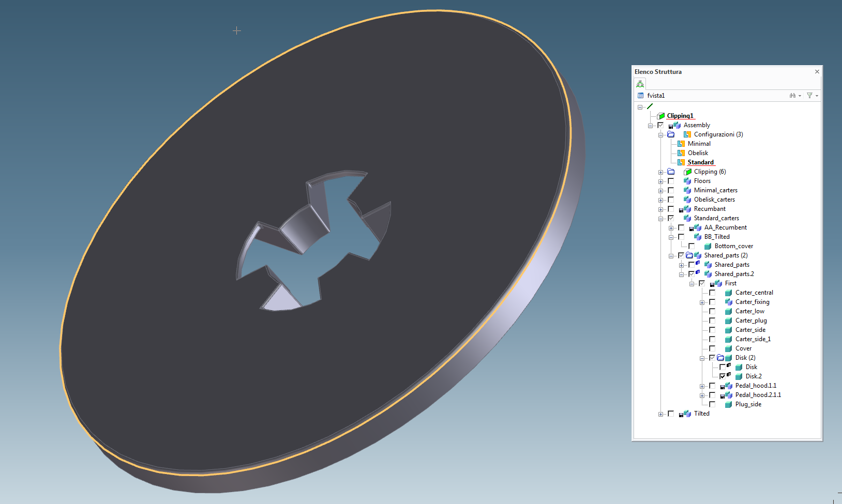Enable the BB_Tilted checkbox

click(681, 237)
